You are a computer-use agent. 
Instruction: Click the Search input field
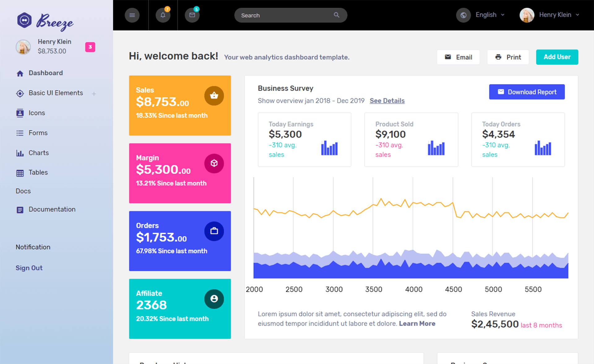click(x=291, y=15)
